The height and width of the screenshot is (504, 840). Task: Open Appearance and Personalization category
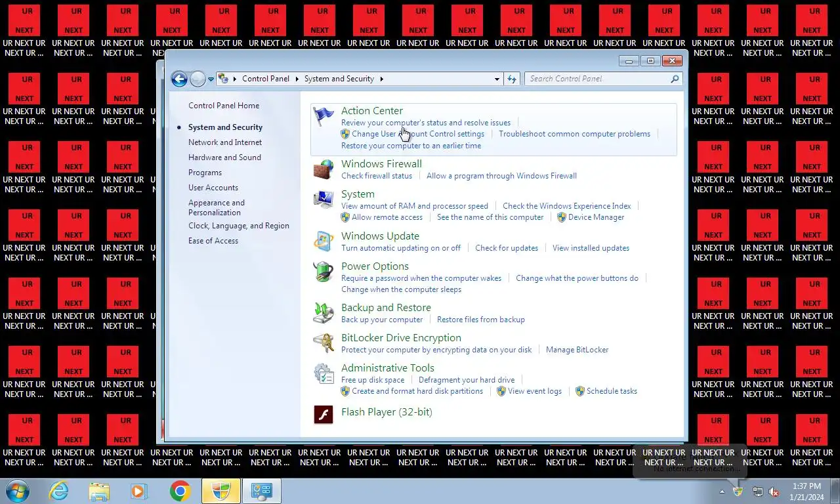coord(217,207)
